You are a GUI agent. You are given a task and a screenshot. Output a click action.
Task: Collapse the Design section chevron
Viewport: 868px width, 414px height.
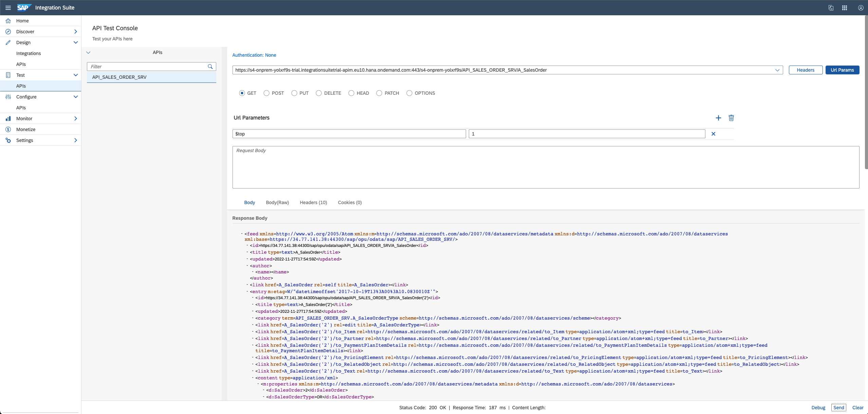pos(75,42)
